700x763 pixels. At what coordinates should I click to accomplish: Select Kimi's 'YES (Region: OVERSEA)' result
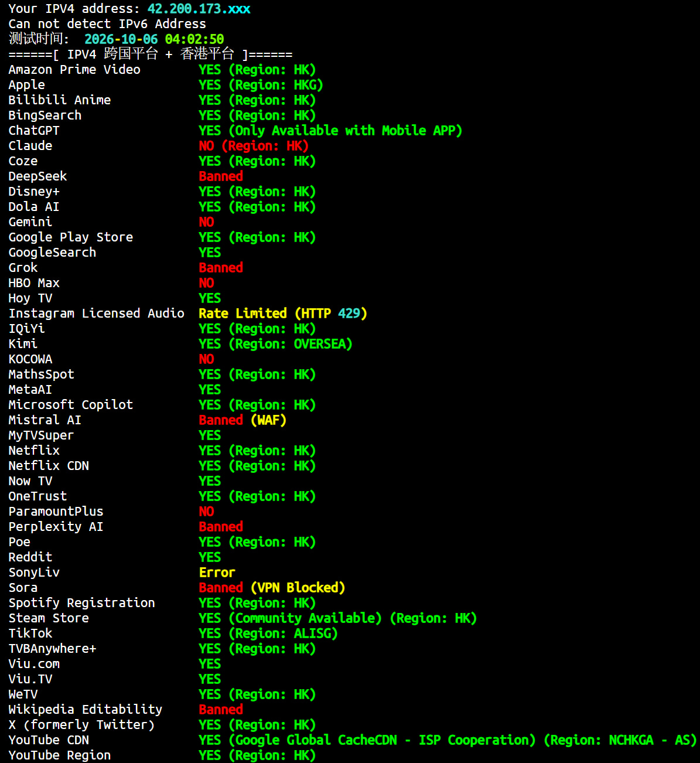click(275, 344)
